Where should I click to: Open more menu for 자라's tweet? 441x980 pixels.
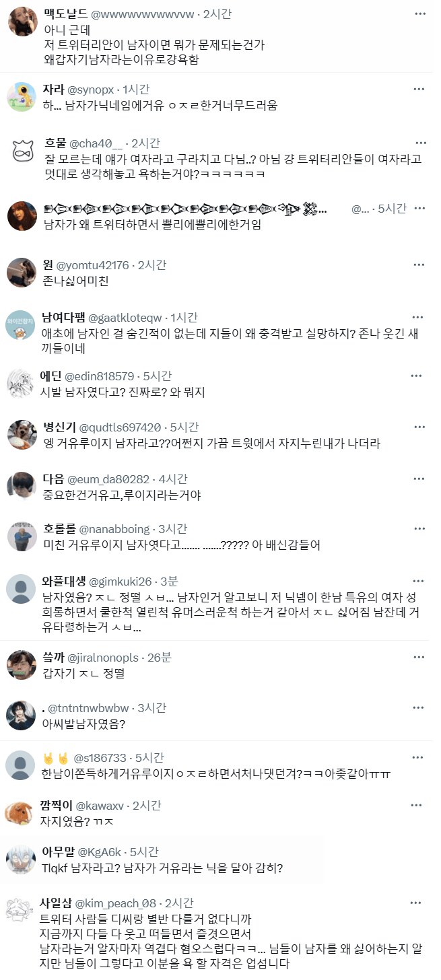[419, 88]
